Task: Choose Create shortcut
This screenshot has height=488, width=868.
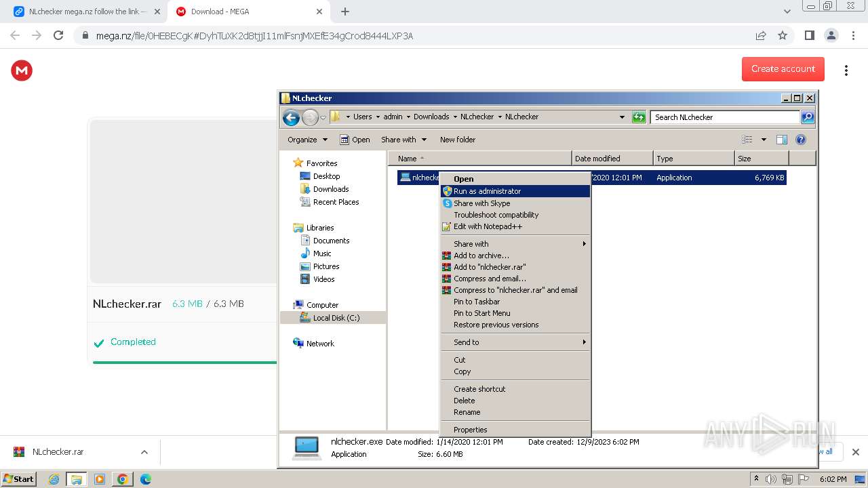Action: click(515, 389)
